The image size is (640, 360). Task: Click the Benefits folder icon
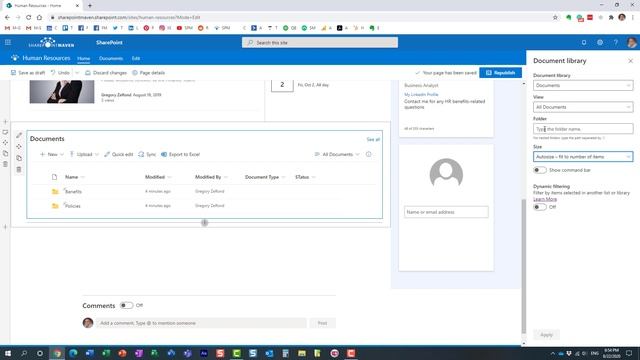point(55,191)
